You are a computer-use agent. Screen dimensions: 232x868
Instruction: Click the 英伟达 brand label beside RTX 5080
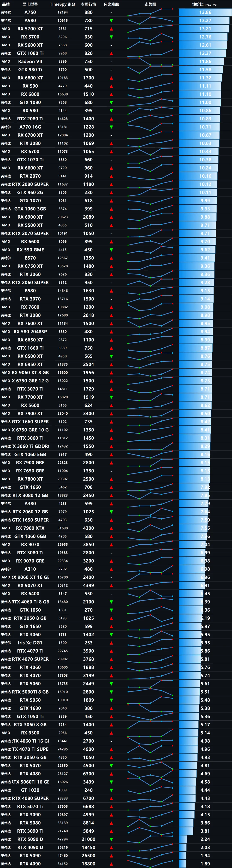click(6, 823)
